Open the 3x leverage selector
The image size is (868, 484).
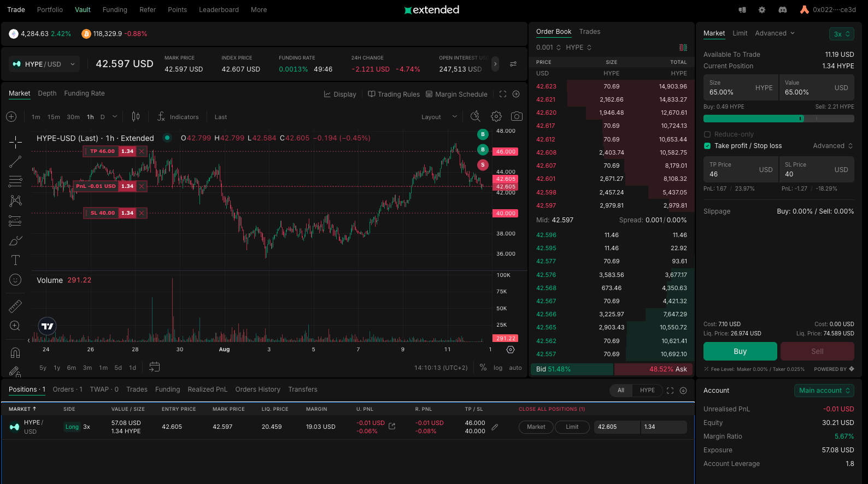842,34
